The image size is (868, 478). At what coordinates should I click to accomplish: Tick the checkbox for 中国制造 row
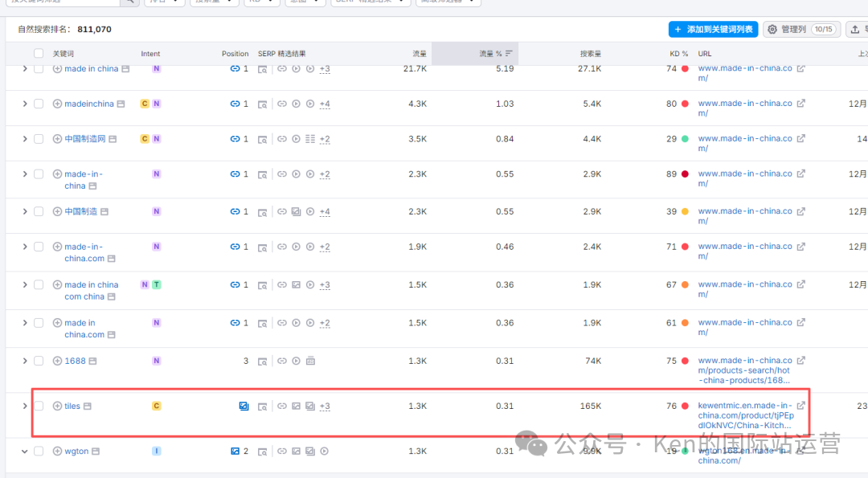(x=39, y=212)
